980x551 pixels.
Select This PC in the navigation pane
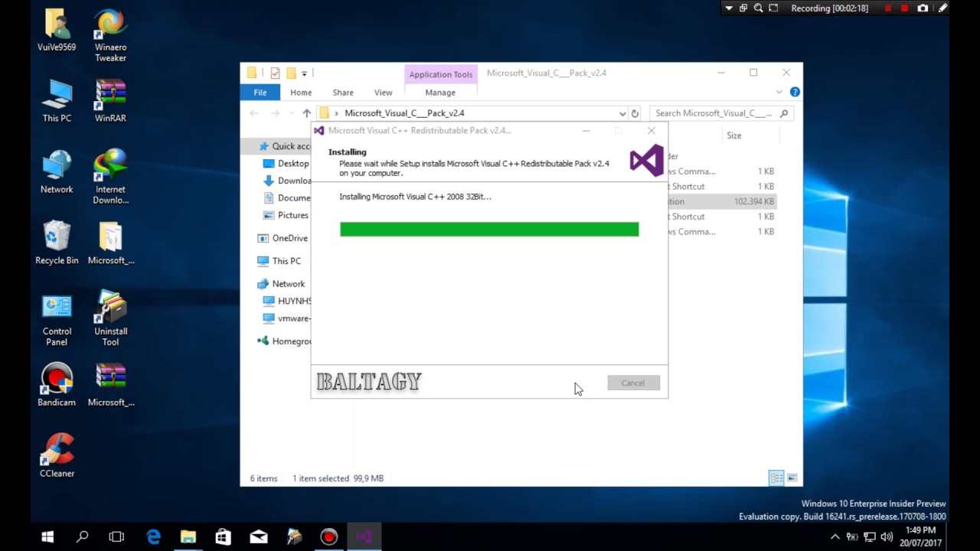(280, 261)
